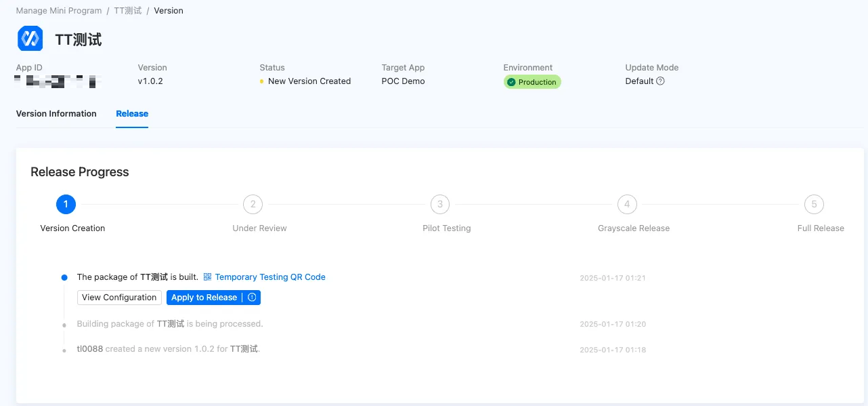The height and width of the screenshot is (406, 868).
Task: Click the QR code icon beside Temporary Testing
Action: click(x=208, y=277)
